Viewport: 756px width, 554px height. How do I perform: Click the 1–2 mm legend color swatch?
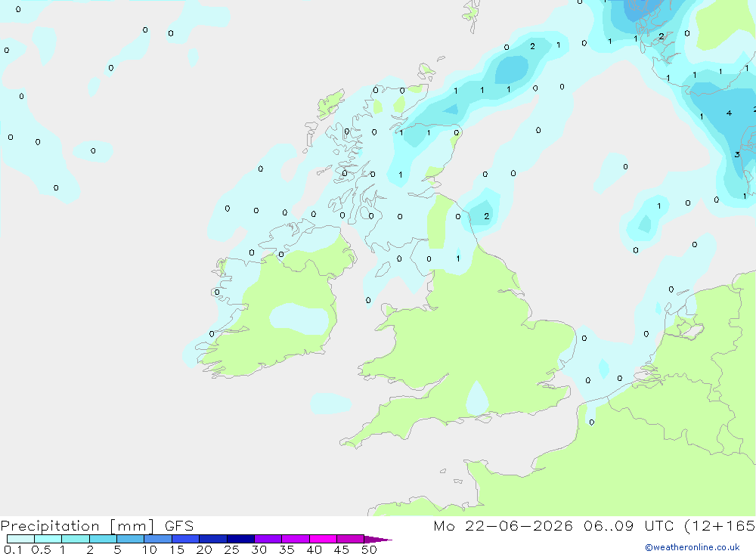click(76, 539)
